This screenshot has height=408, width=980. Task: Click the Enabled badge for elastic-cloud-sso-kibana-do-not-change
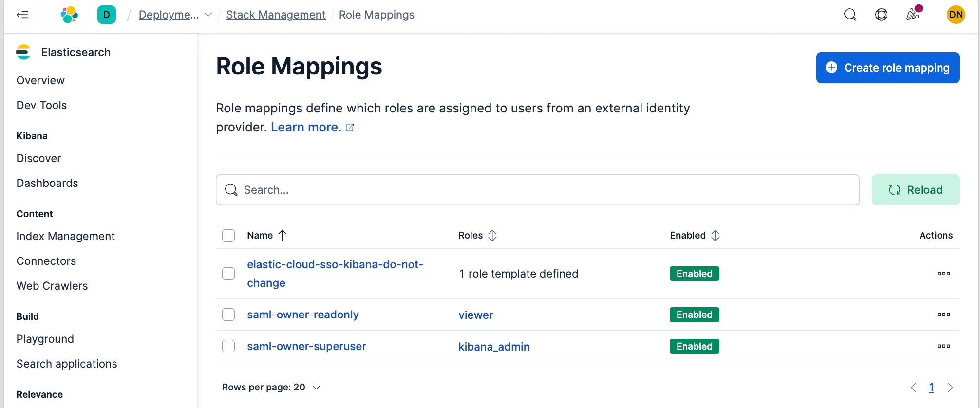click(694, 274)
